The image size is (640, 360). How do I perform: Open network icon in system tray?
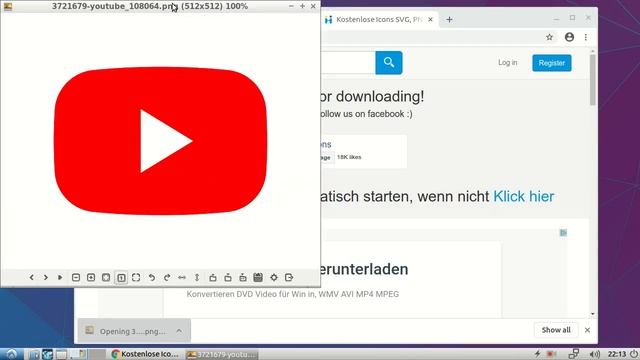[574, 354]
